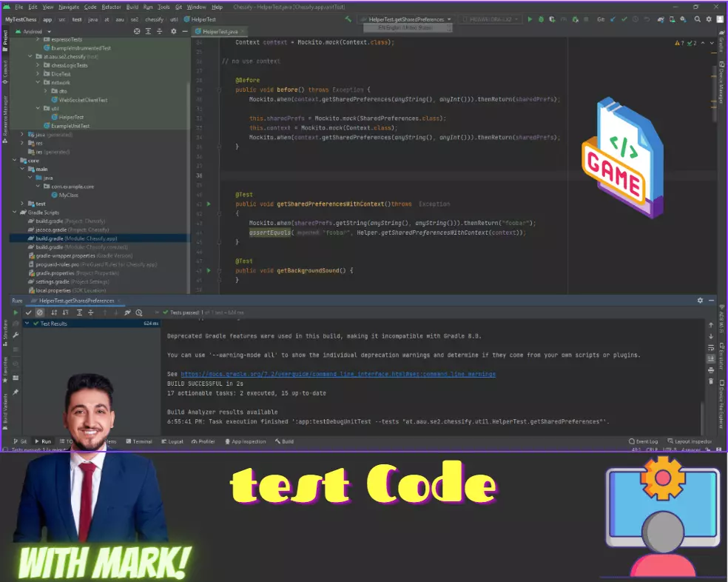Open the IDE settings gear in the top toolbar
The image size is (728, 582).
point(709,19)
